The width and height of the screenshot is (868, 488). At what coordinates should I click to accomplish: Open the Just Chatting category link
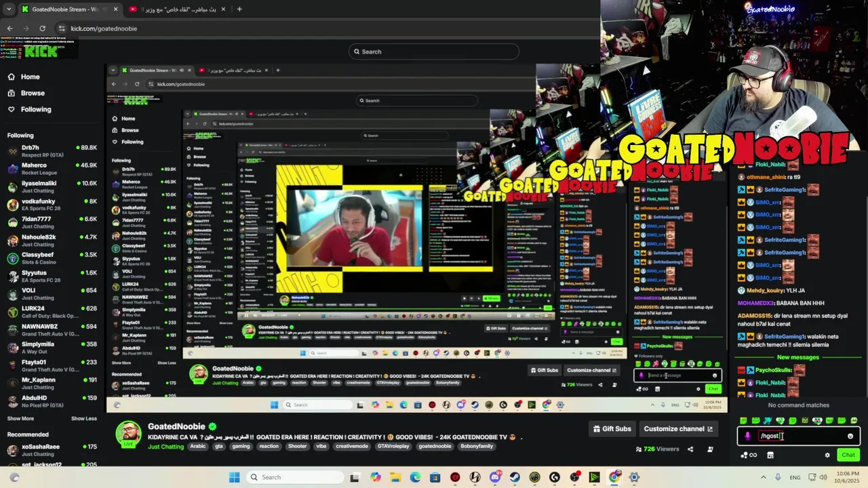pyautogui.click(x=167, y=447)
